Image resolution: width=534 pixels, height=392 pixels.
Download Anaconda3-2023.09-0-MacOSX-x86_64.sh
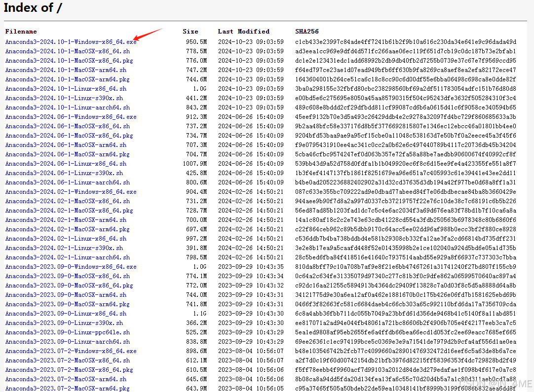(68, 276)
